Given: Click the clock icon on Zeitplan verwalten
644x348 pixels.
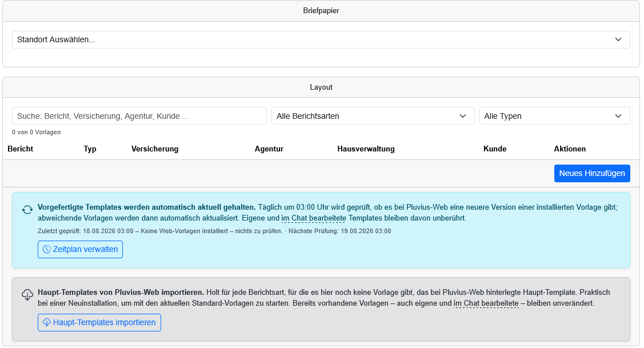Looking at the screenshot, I should click(x=47, y=249).
